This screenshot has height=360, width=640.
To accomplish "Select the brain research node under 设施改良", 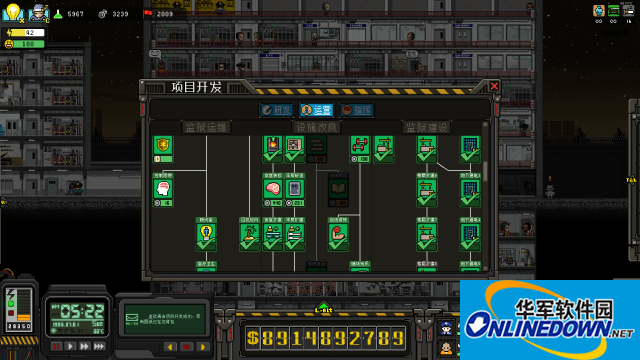I will pos(273,190).
